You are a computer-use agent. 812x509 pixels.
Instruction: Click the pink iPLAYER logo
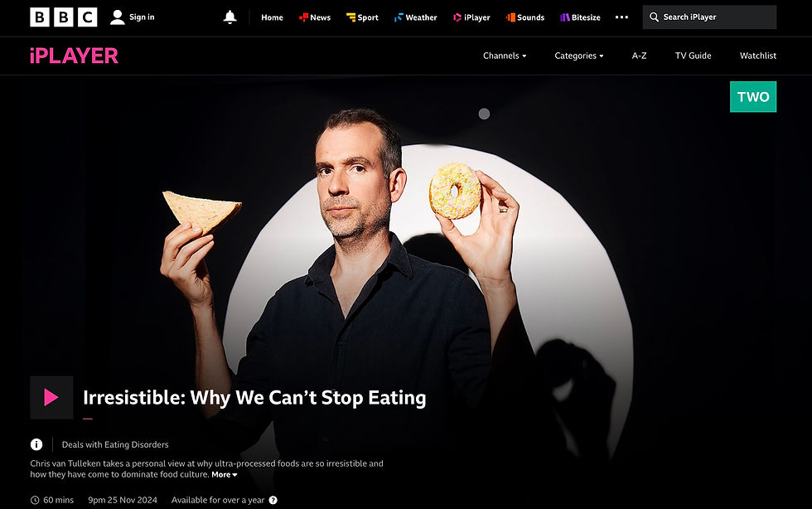click(74, 56)
